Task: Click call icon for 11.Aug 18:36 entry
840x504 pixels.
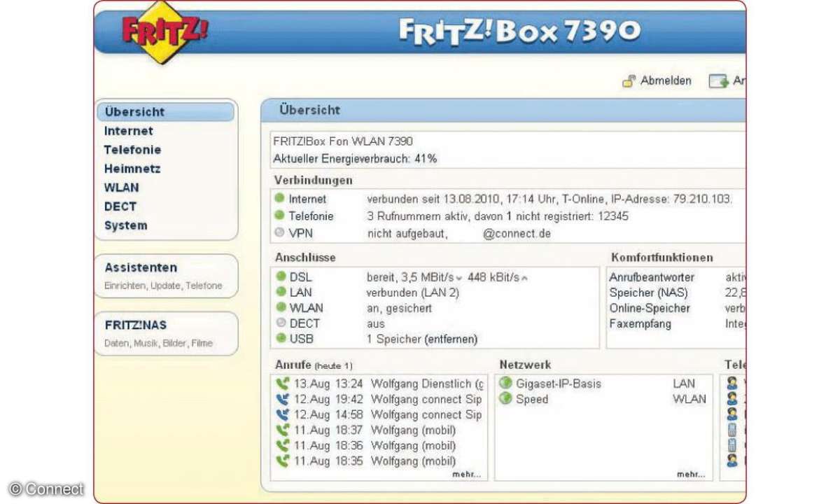Action: [283, 445]
